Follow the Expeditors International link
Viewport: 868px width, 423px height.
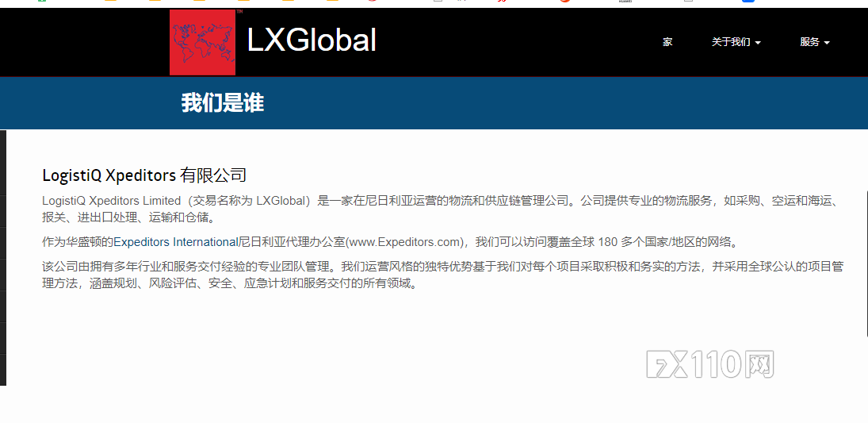[x=175, y=242]
